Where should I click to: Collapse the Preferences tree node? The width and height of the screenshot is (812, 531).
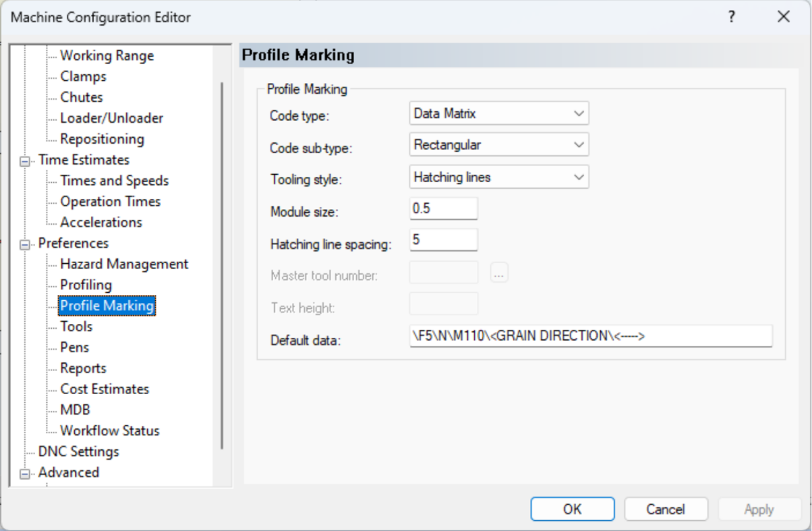point(26,244)
